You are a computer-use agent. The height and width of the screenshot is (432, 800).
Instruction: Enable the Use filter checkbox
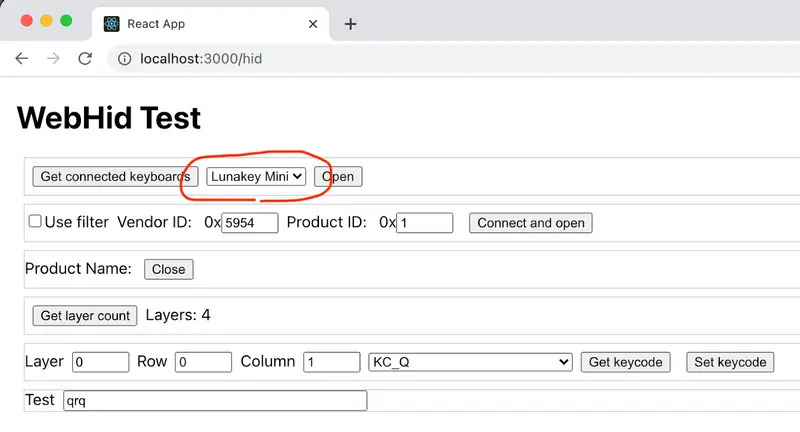(35, 221)
